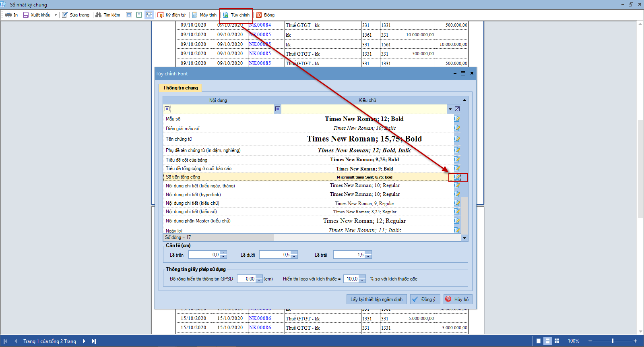Click Lấy lại thiết lập ngầm định button
This screenshot has height=347, width=644.
(x=376, y=299)
